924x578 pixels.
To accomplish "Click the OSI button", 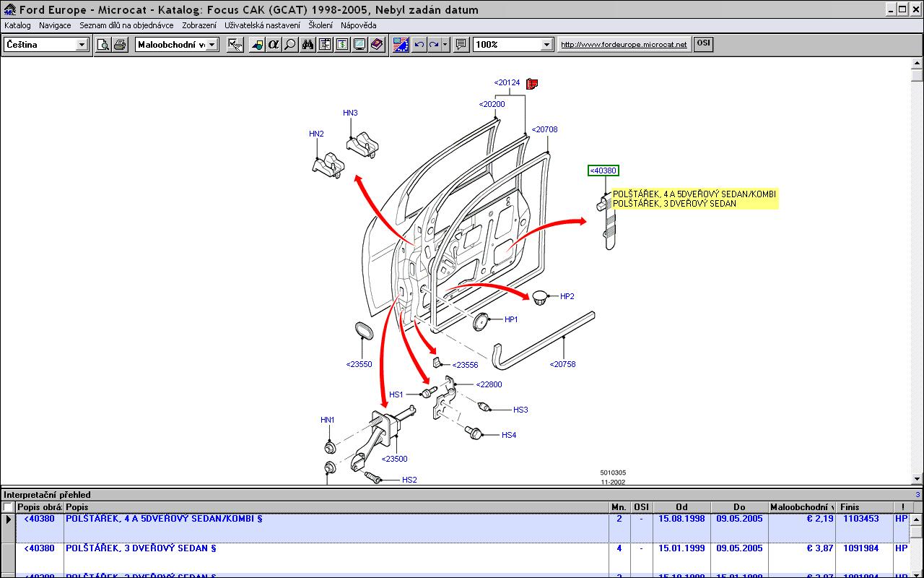I will 703,44.
